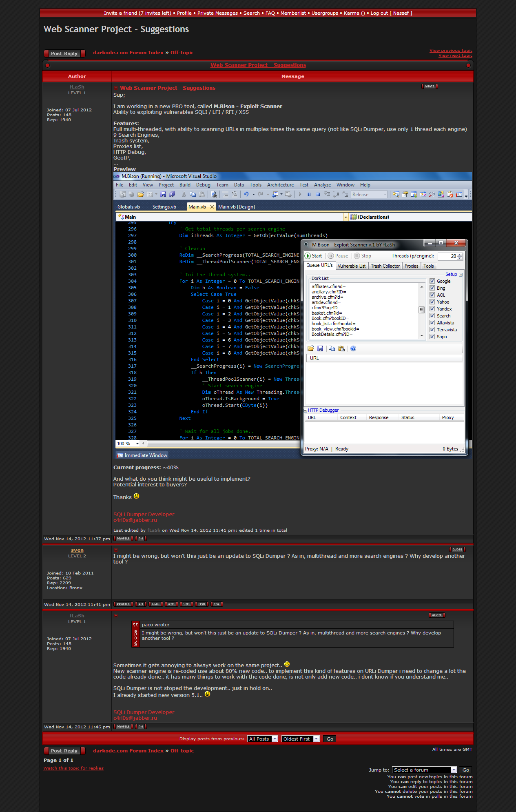Open the Oldest First sort dropdown
Screen dimensions: 516x812
click(x=300, y=739)
